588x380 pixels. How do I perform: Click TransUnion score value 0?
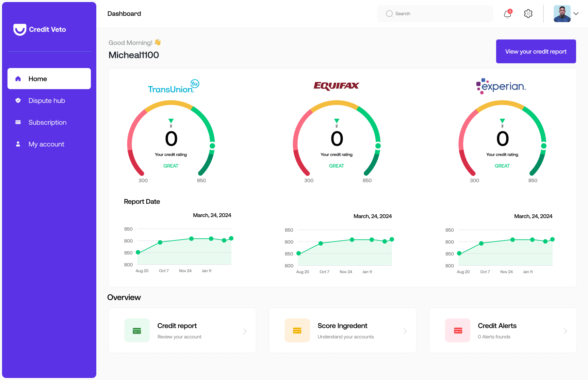(x=171, y=139)
